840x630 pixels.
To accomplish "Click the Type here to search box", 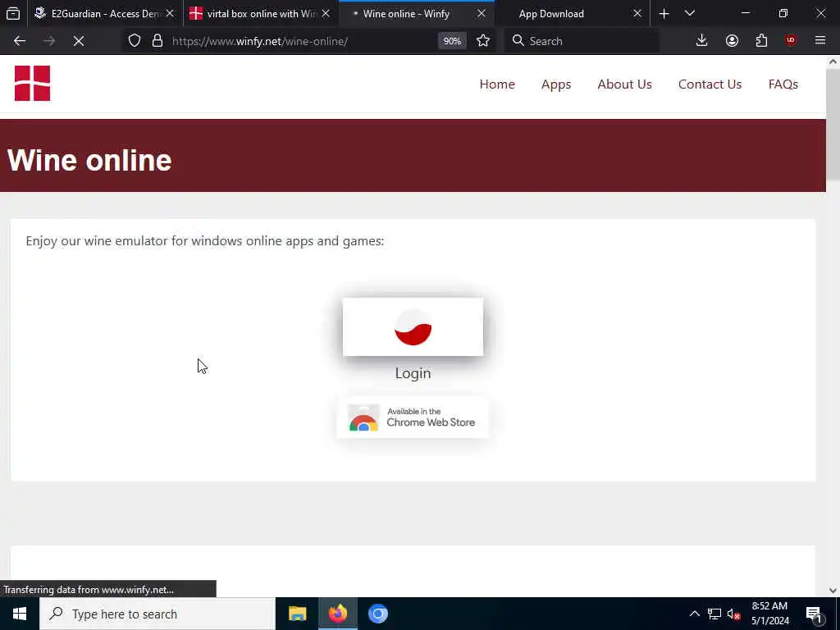I will click(x=157, y=614).
